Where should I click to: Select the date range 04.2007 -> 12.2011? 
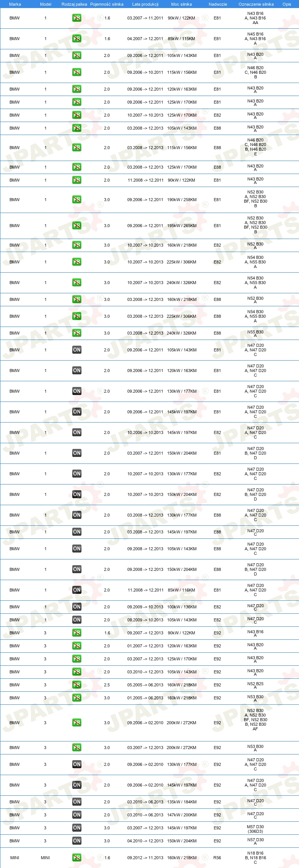(145, 39)
